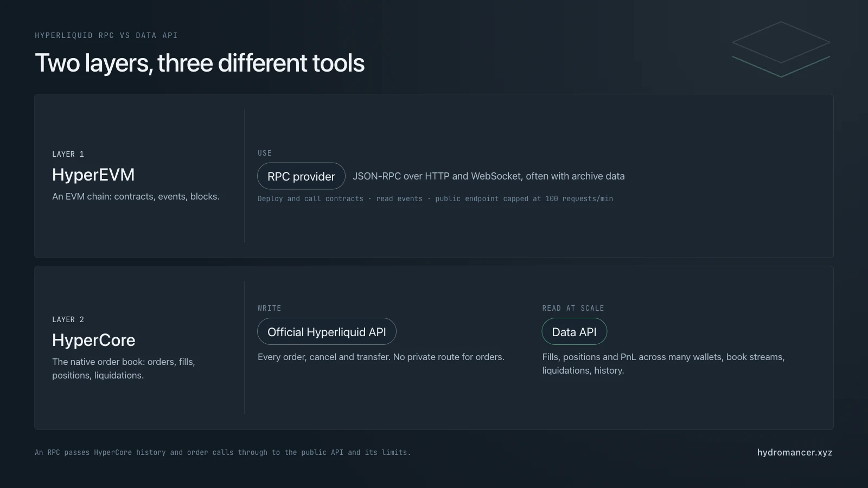Open the hydromancer.xyz link
Image resolution: width=868 pixels, height=488 pixels.
point(795,452)
